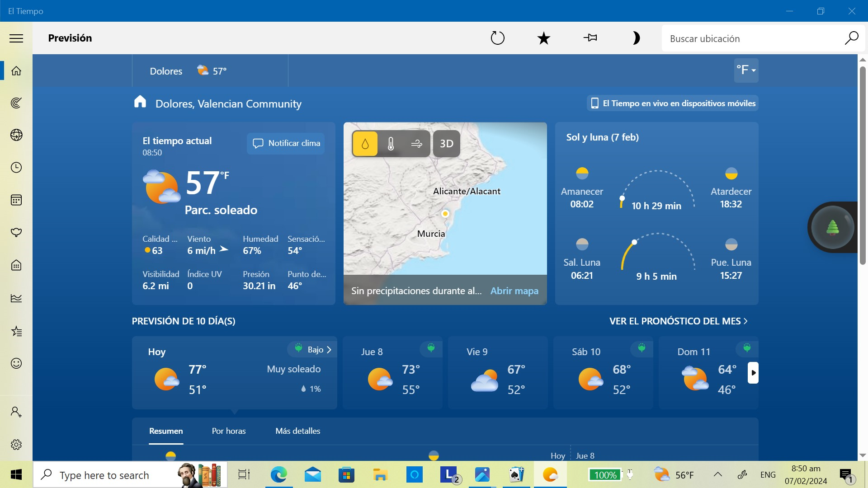Open Microsoft Edge from taskbar
Screen dimensions: 868x488
coord(278,475)
